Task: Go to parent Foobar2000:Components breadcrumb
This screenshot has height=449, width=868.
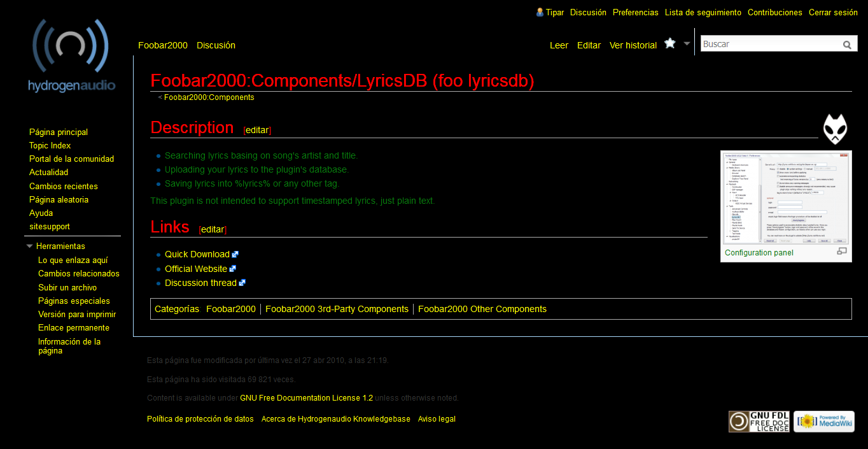Action: 209,97
